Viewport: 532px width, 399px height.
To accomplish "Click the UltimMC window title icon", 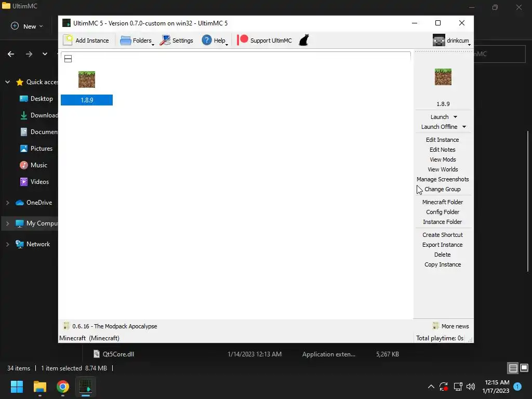I will (x=66, y=23).
